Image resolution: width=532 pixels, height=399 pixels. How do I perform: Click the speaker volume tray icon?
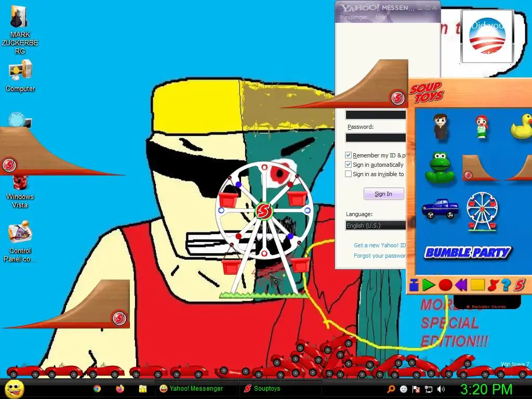point(441,389)
